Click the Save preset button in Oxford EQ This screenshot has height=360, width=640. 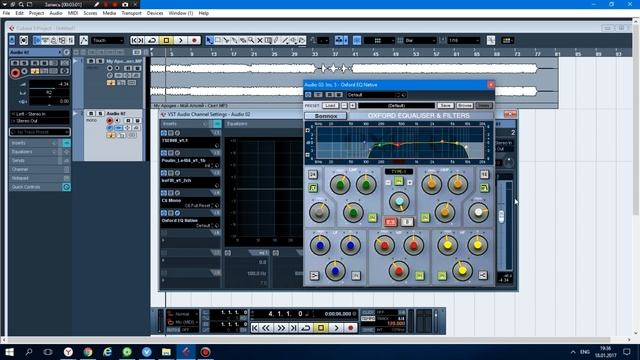[x=445, y=106]
